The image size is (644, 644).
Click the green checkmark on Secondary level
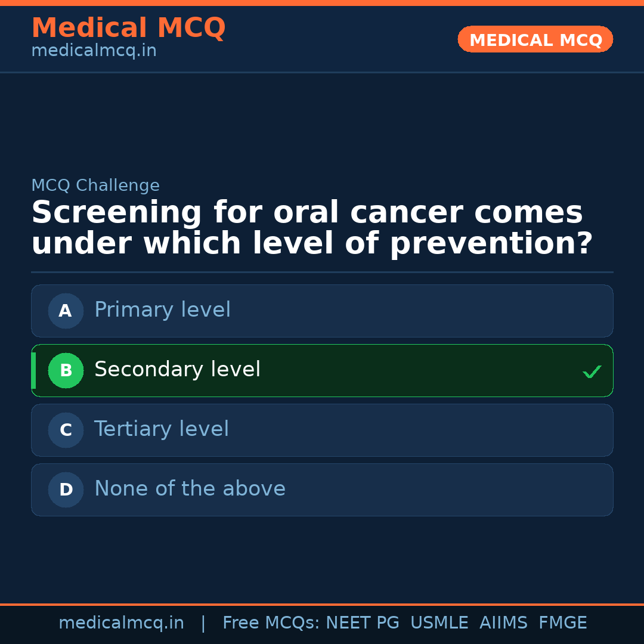tap(592, 371)
